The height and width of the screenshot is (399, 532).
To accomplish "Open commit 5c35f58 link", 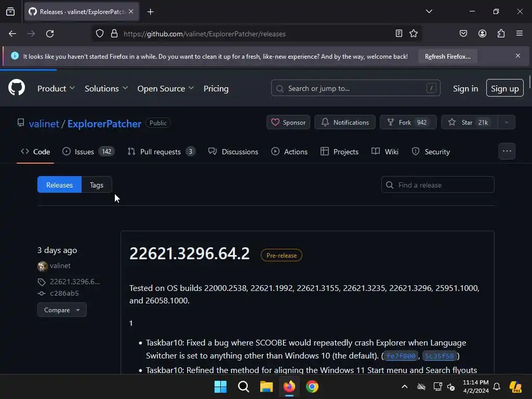I will [x=439, y=356].
